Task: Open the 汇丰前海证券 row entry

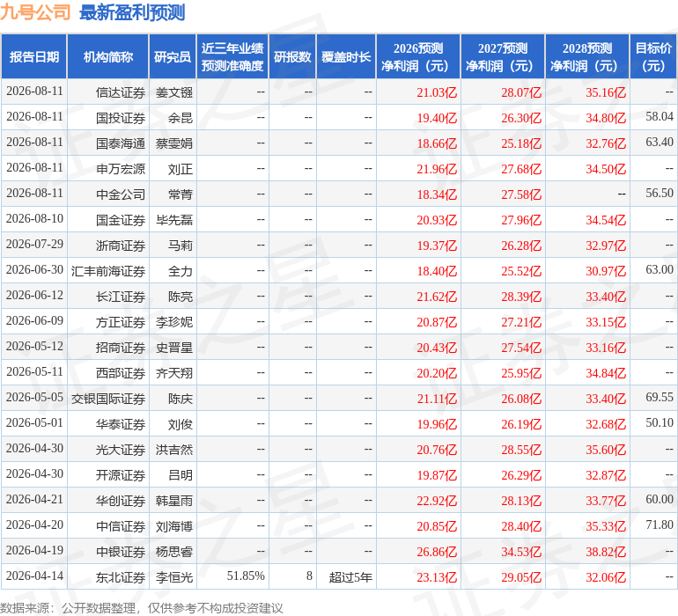Action: point(108,271)
